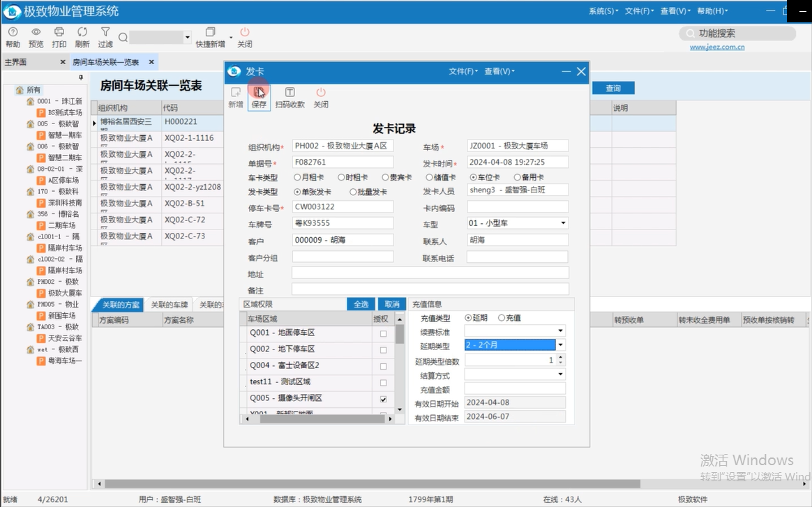This screenshot has height=507, width=812.
Task: Click the Preview eye icon
Action: 36,33
